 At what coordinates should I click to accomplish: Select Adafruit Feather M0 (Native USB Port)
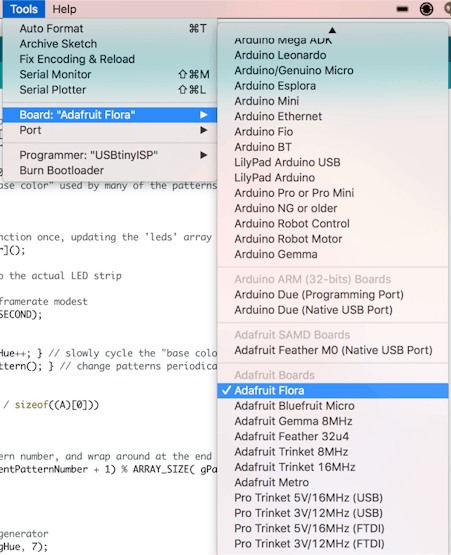[333, 350]
